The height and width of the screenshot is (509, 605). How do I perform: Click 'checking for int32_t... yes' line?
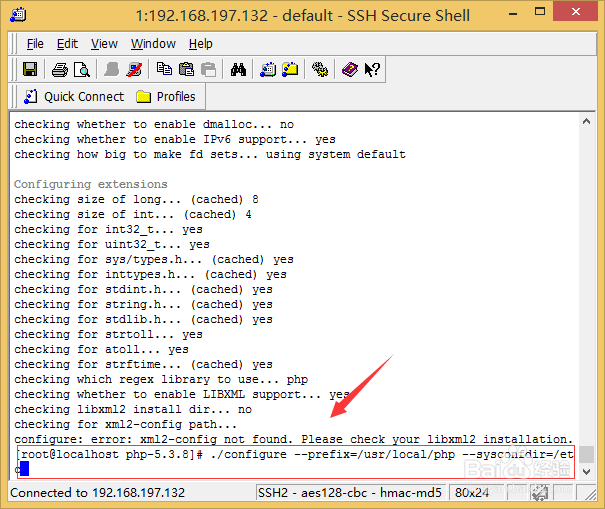click(x=108, y=229)
